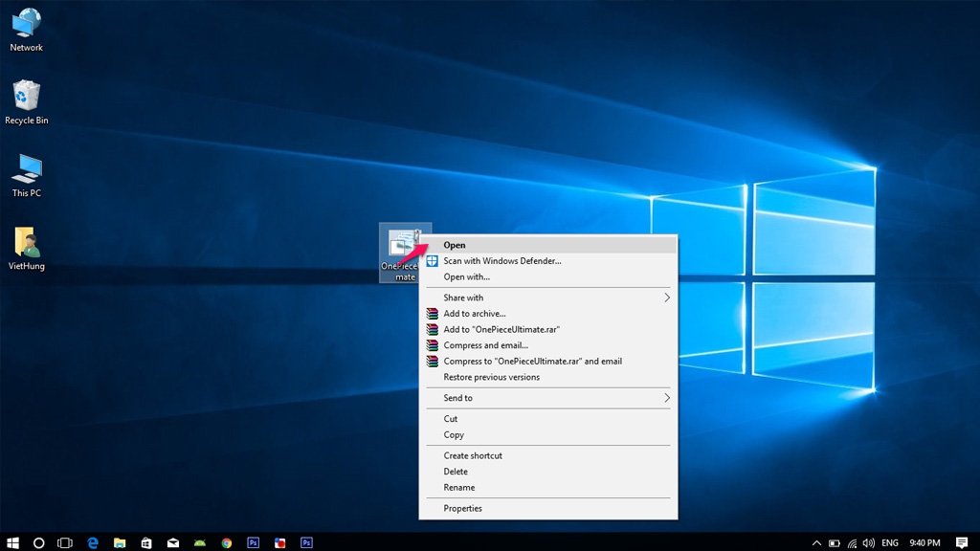Open the volume control in the tray
Screen dimensions: 980x551
pyautogui.click(x=869, y=542)
